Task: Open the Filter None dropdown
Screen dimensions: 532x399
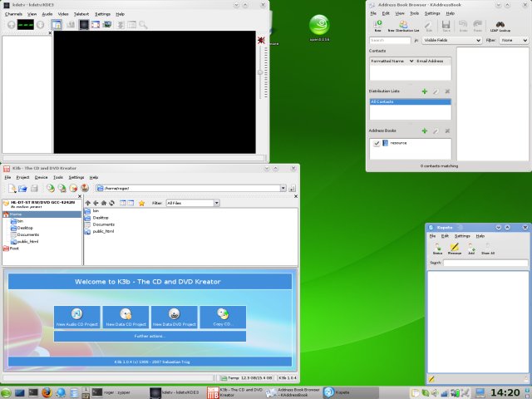Action: (514, 40)
